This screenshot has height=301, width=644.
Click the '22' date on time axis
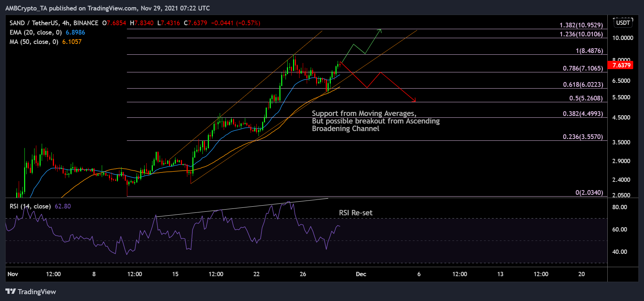pyautogui.click(x=256, y=274)
